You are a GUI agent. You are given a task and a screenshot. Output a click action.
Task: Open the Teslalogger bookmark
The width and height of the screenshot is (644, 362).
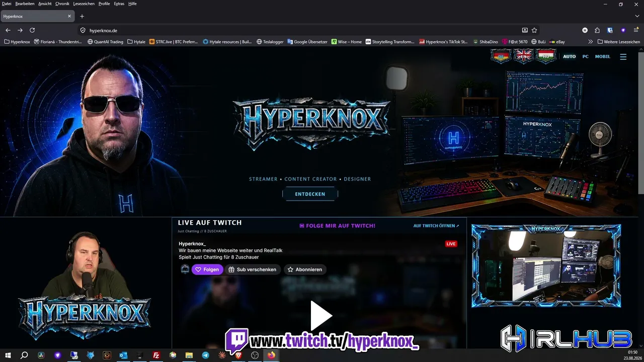(270, 42)
